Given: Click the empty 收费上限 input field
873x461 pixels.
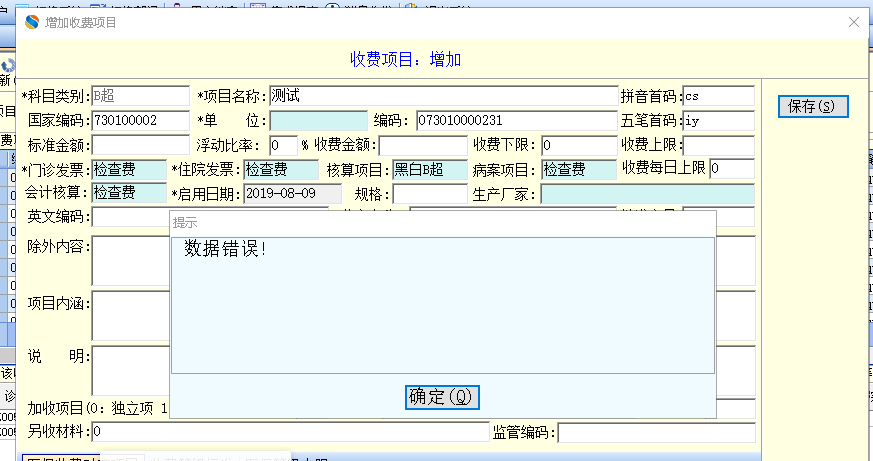Looking at the screenshot, I should click(718, 145).
